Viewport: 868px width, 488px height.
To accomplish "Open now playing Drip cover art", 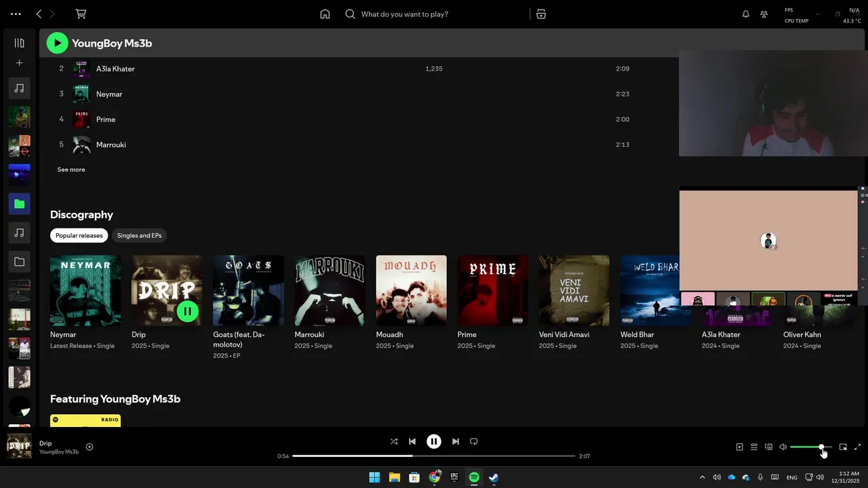I will click(x=19, y=446).
